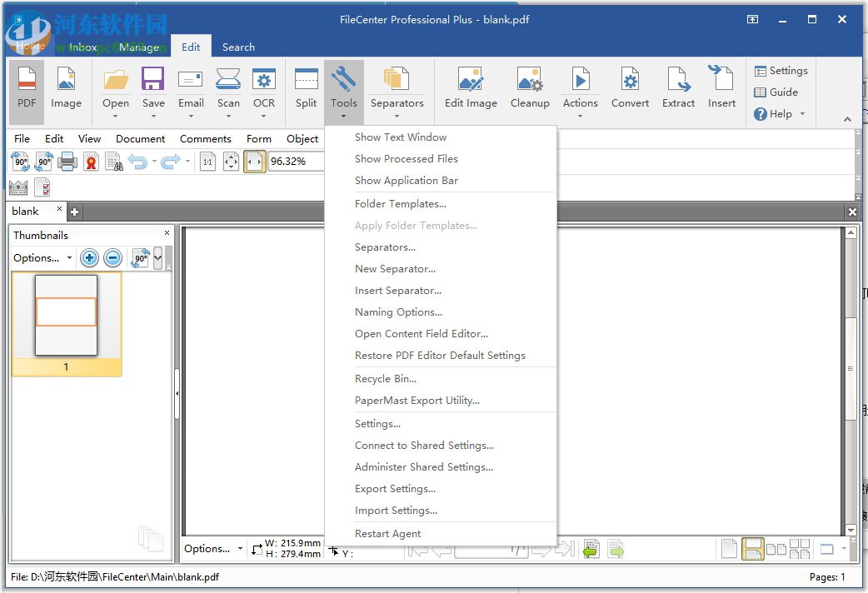This screenshot has width=868, height=593.
Task: Click the Extract pages icon
Action: [x=678, y=87]
